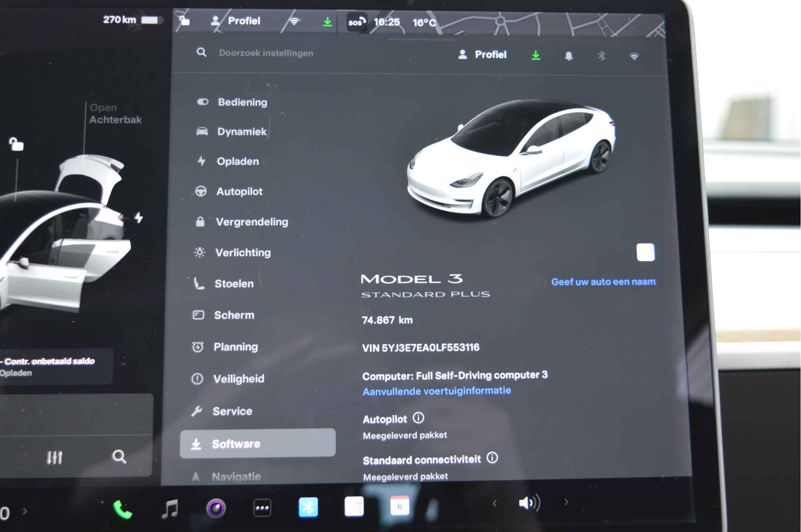Click the white Model 3 car image
Image resolution: width=801 pixels, height=532 pixels.
click(511, 158)
